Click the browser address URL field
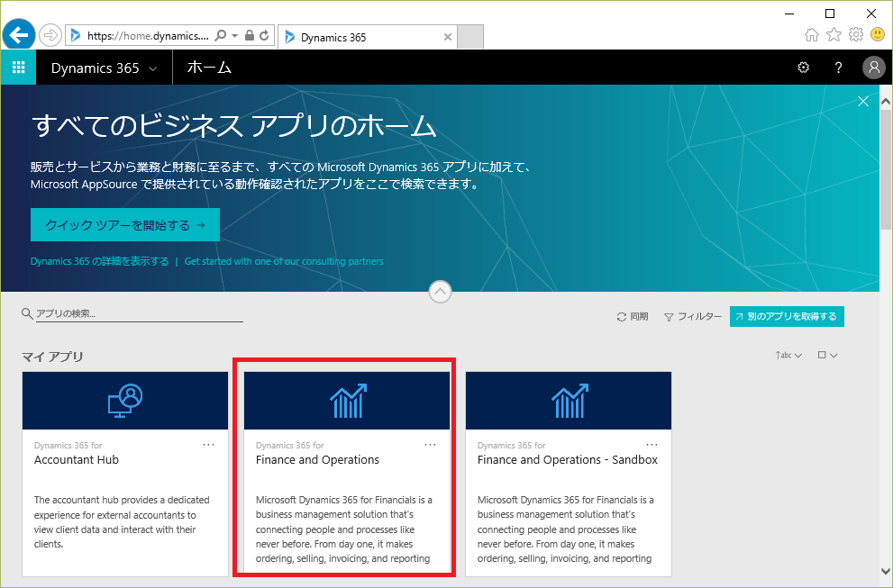 coord(148,36)
